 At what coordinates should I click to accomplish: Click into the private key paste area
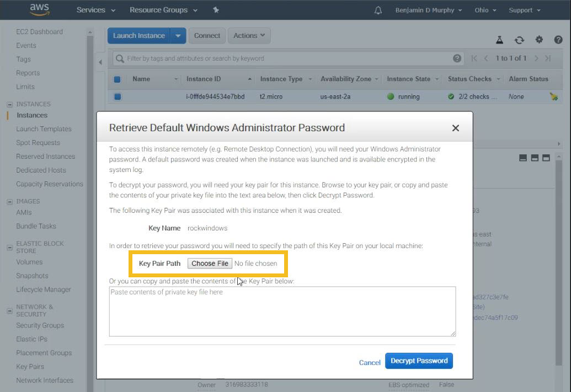pyautogui.click(x=282, y=312)
